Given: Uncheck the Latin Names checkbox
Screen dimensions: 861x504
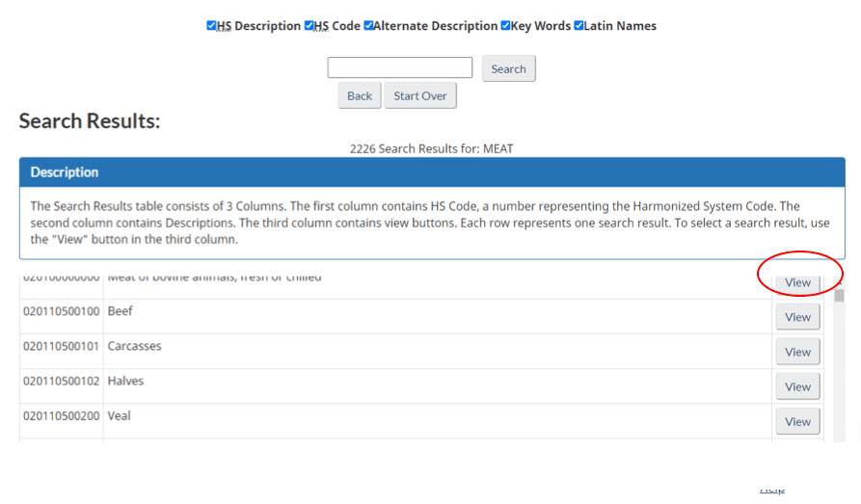Looking at the screenshot, I should pos(578,26).
